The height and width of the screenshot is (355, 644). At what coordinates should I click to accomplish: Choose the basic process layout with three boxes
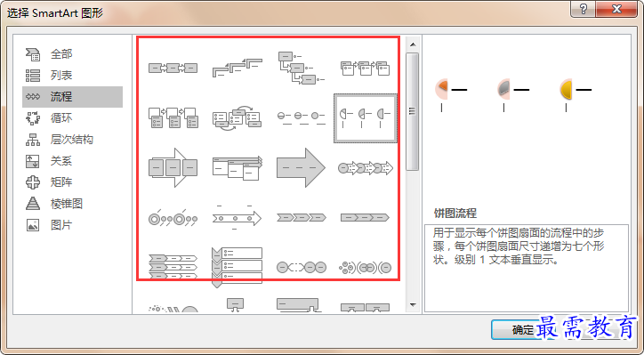tap(173, 68)
